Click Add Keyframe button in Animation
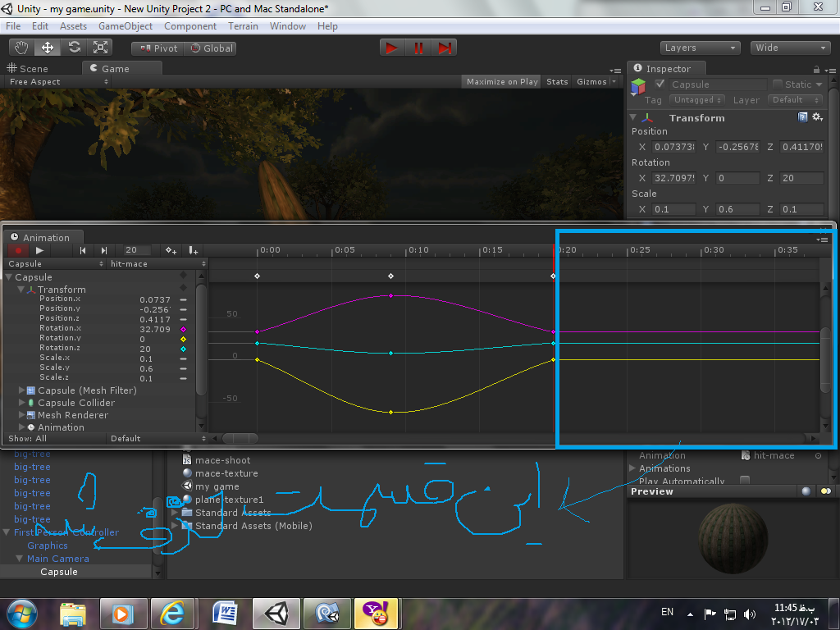Screen dimensions: 840x630 pyautogui.click(x=171, y=250)
